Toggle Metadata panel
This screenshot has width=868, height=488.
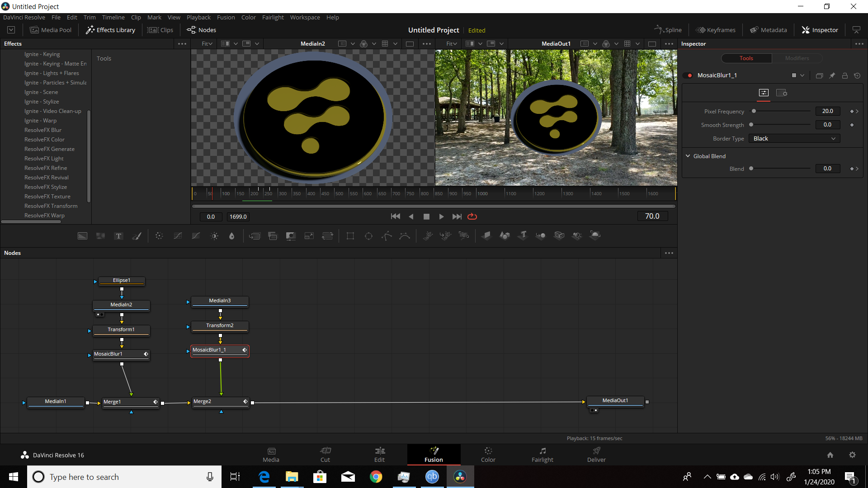click(x=769, y=30)
